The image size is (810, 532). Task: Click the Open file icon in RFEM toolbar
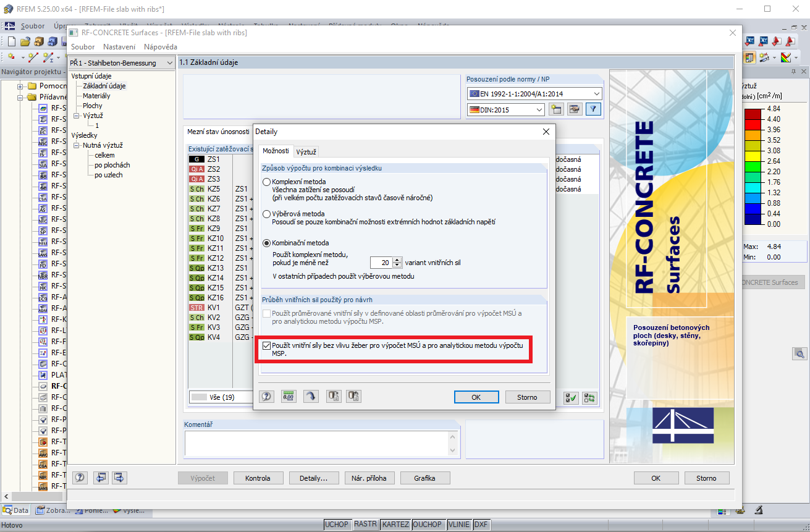(x=25, y=41)
